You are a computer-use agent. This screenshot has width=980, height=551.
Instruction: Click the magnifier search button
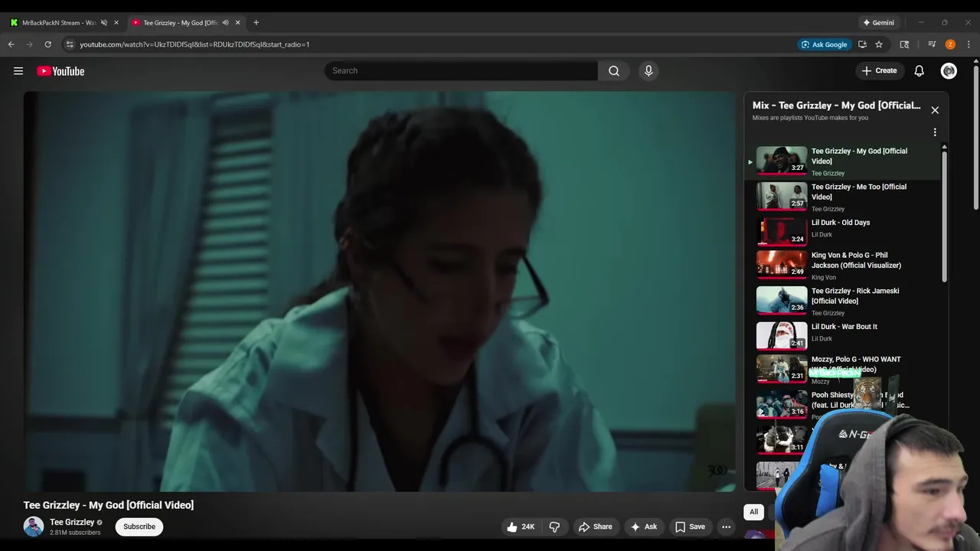(x=614, y=70)
